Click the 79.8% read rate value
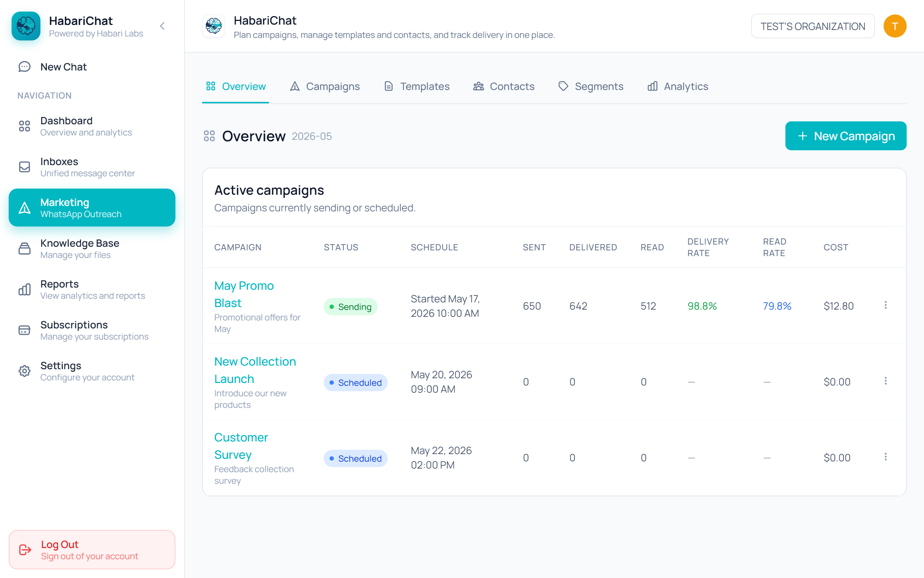The image size is (924, 578). (777, 306)
